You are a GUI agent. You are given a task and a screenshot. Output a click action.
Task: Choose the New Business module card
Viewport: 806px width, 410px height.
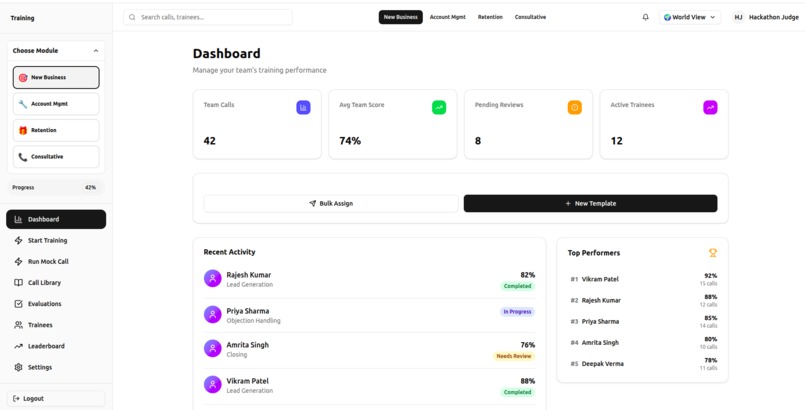tap(56, 78)
